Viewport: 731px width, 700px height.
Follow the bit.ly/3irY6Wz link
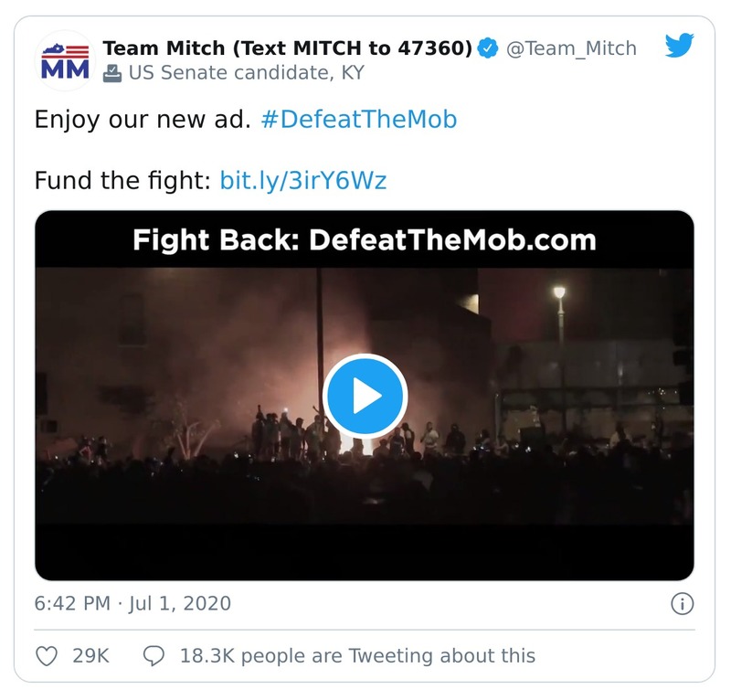click(x=303, y=180)
